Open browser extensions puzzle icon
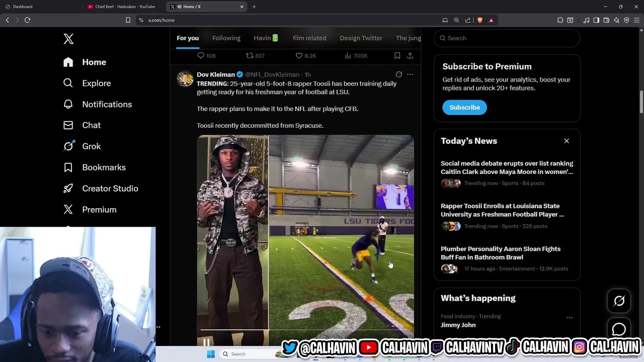This screenshot has width=644, height=362. coord(560,20)
